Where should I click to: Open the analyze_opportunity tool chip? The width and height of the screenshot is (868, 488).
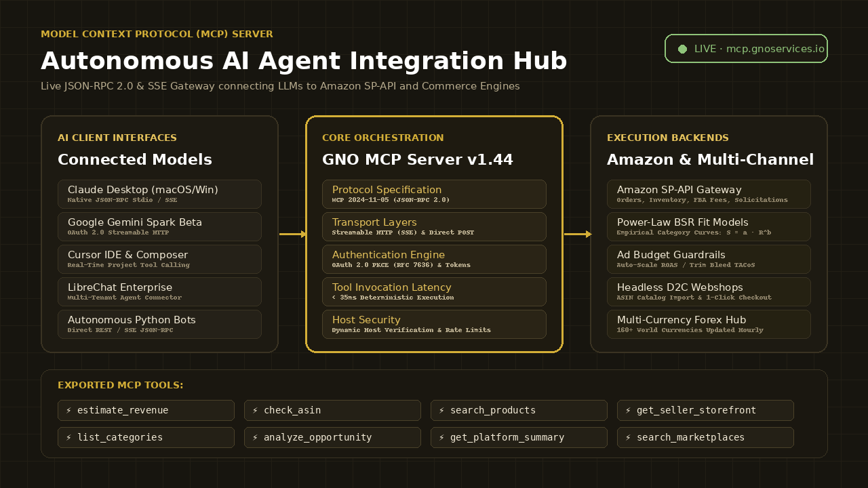pyautogui.click(x=332, y=437)
